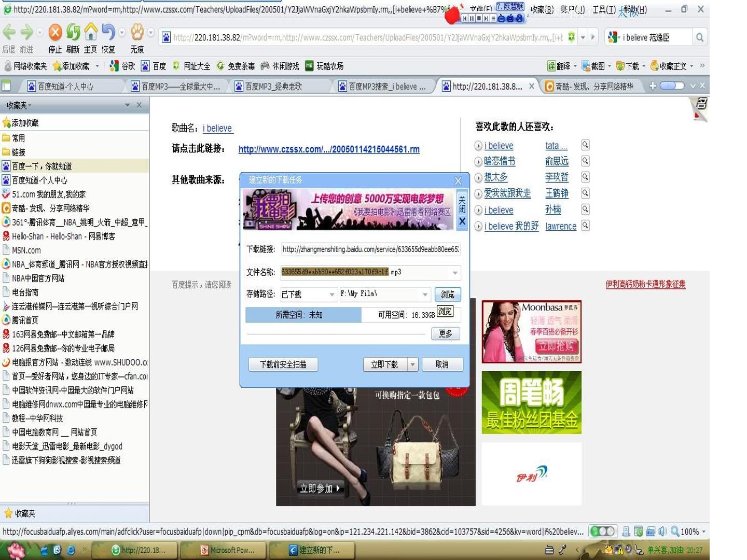Click search icon next to 李玖哲
This screenshot has height=560, width=747.
point(585,177)
